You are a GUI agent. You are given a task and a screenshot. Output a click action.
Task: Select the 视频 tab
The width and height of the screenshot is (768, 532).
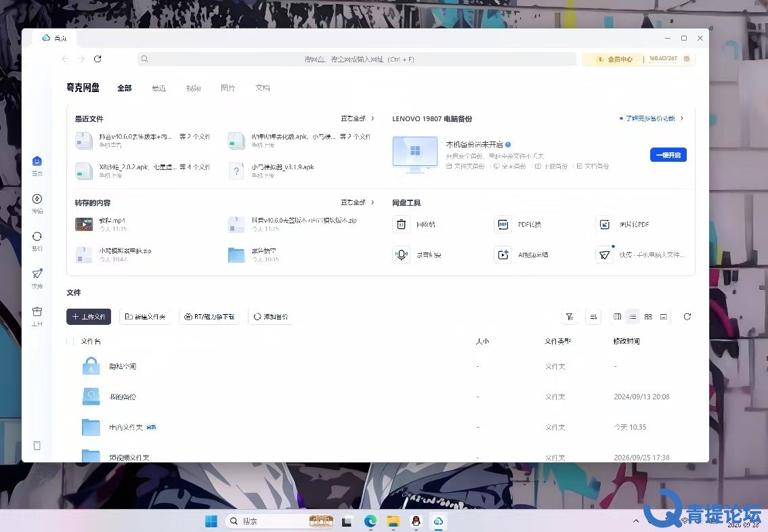coord(194,88)
